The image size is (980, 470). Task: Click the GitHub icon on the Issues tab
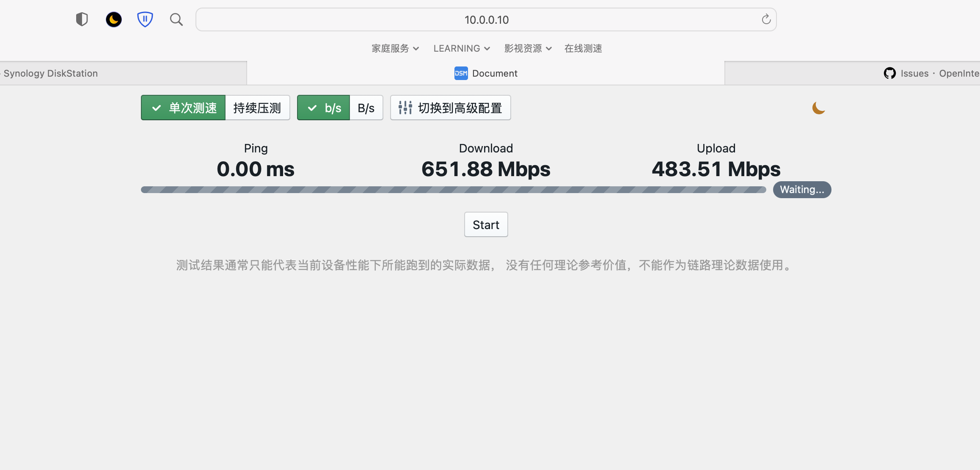pos(889,73)
